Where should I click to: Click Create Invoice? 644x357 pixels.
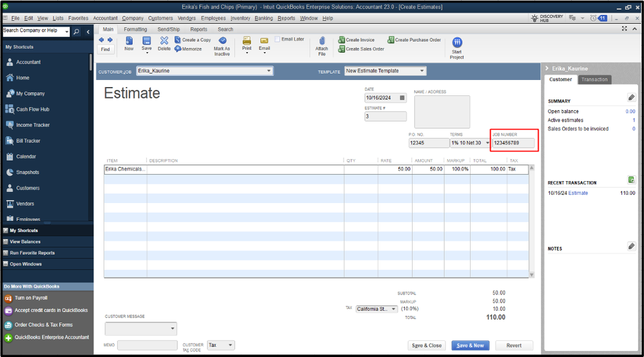(x=356, y=40)
